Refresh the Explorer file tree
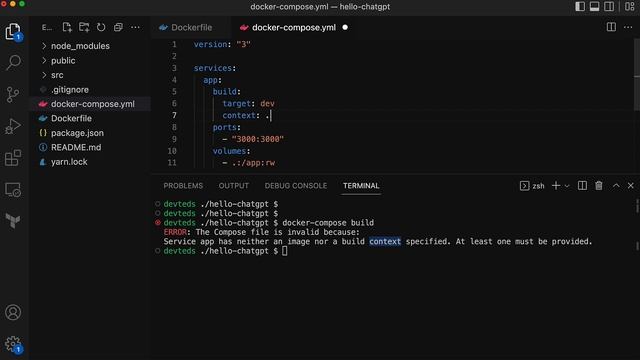640x360 pixels. [101, 27]
